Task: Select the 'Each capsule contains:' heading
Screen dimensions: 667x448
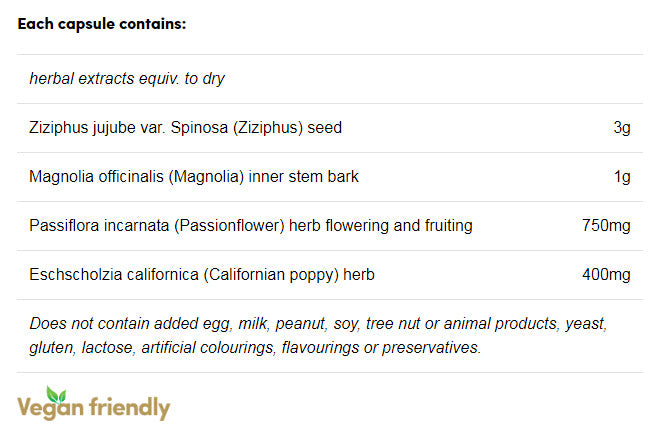Action: coord(102,24)
